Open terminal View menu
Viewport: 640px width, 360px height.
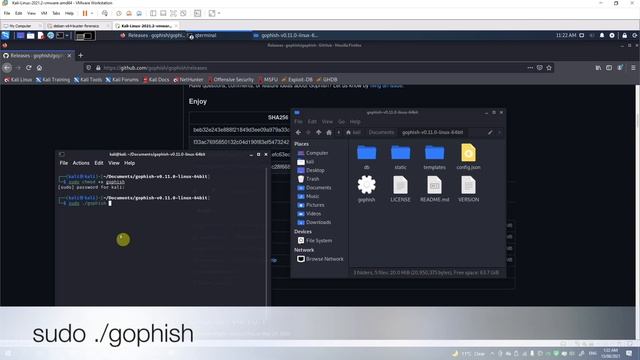pyautogui.click(x=114, y=163)
